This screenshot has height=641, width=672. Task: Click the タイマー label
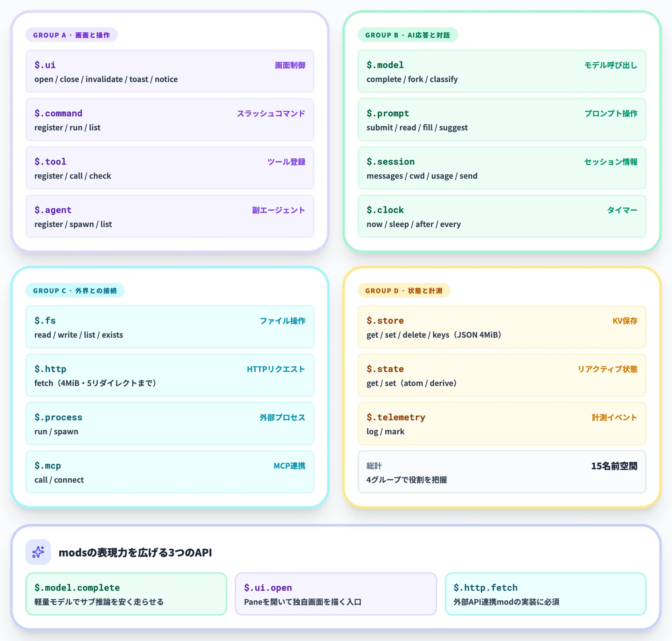622,210
